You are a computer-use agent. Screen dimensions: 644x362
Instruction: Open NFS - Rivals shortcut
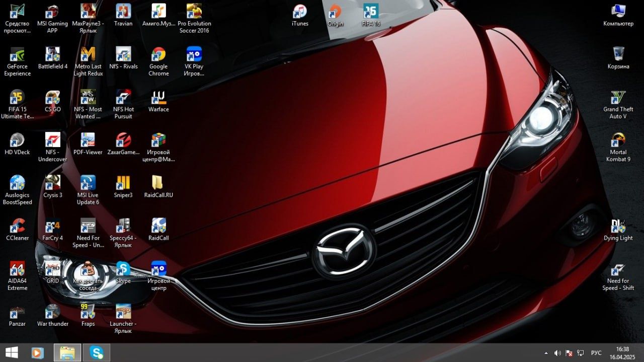[123, 58]
